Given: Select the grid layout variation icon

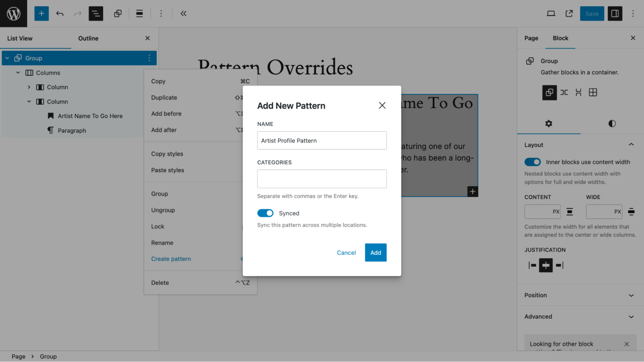Looking at the screenshot, I should tap(593, 93).
